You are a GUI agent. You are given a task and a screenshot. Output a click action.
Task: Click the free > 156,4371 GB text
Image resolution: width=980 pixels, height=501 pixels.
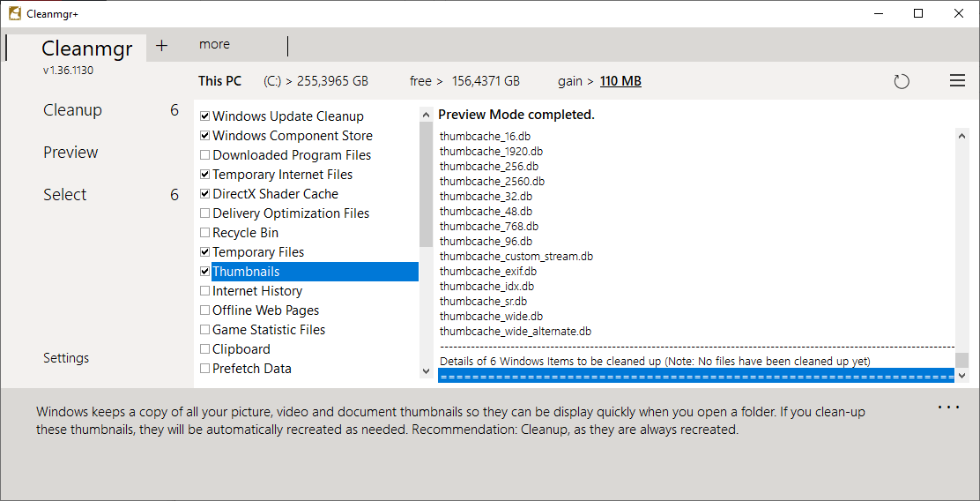pos(465,81)
